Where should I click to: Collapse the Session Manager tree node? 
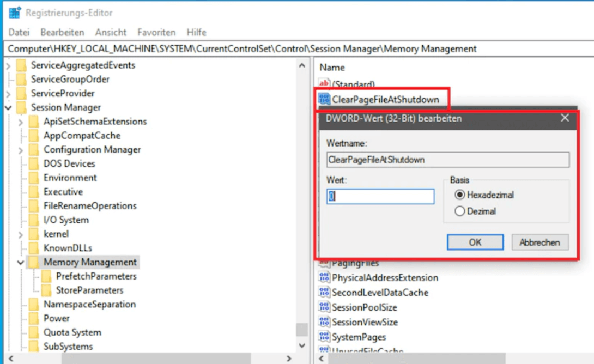pos(8,108)
